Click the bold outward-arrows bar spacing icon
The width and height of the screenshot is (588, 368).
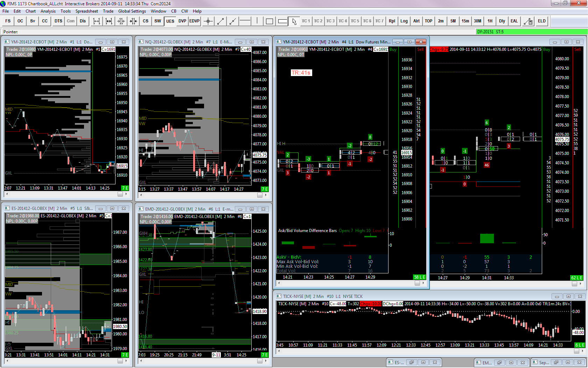click(109, 21)
